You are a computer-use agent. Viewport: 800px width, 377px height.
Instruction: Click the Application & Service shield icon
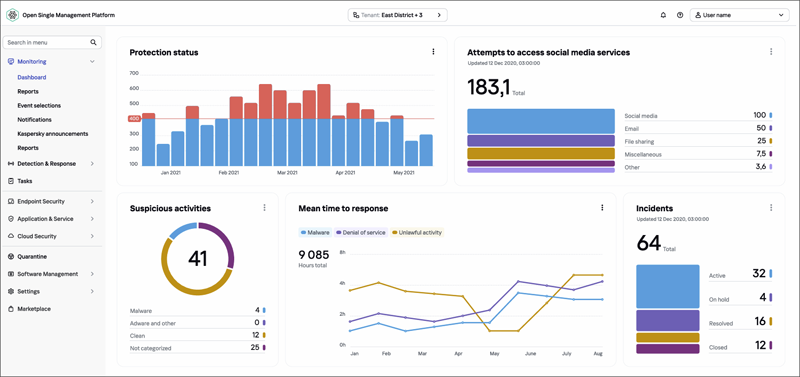tap(11, 219)
